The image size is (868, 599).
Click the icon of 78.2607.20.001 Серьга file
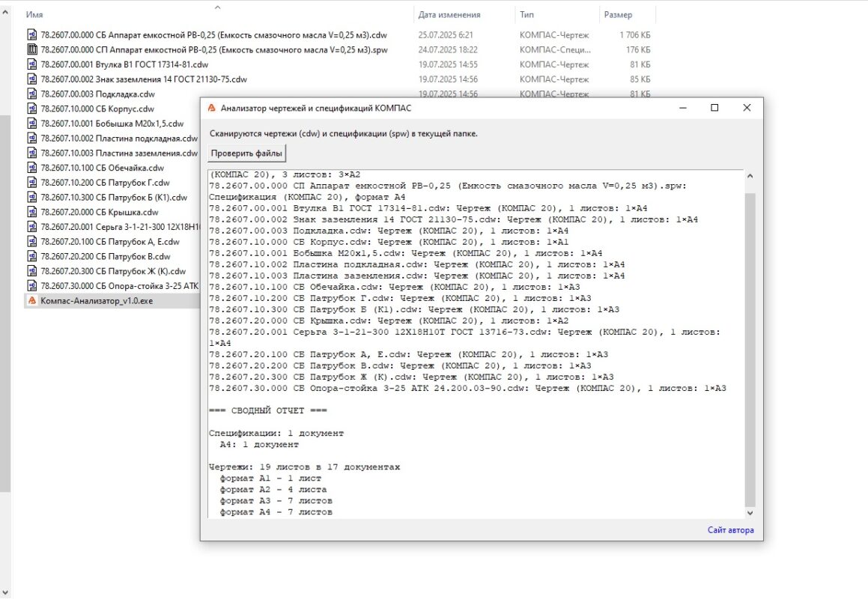pos(32,226)
